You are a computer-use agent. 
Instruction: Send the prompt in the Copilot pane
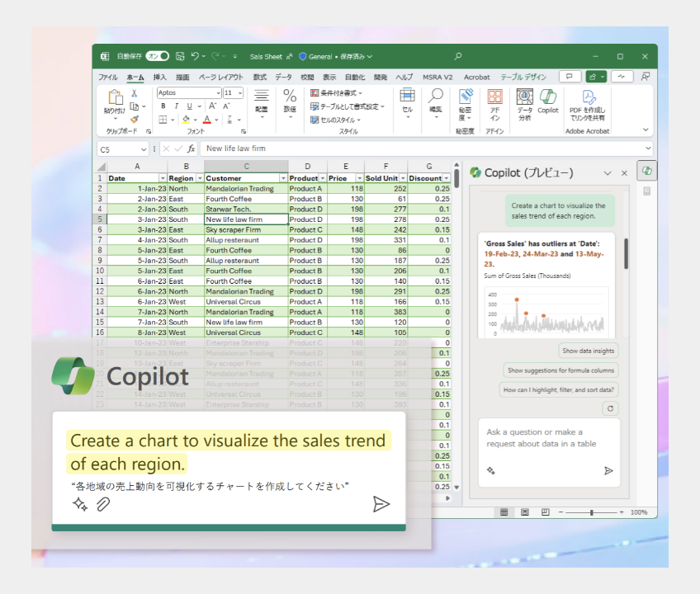[x=608, y=470]
